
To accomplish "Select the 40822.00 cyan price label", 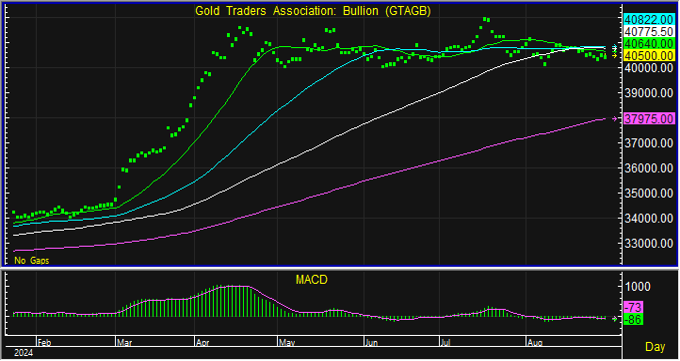I will point(649,20).
